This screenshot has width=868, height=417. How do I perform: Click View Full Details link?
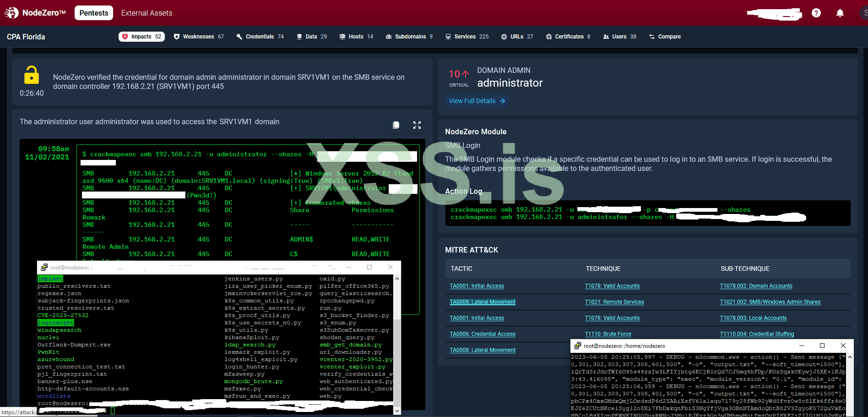coord(476,101)
